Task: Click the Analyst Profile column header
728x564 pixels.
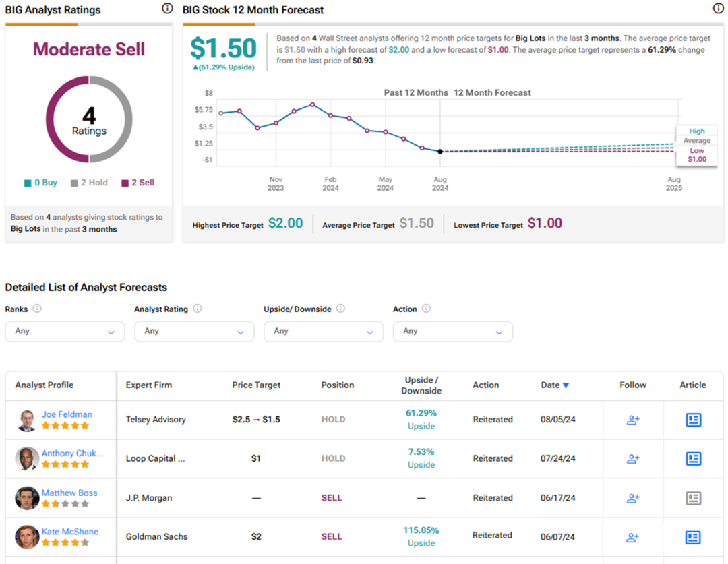Action: 44,385
